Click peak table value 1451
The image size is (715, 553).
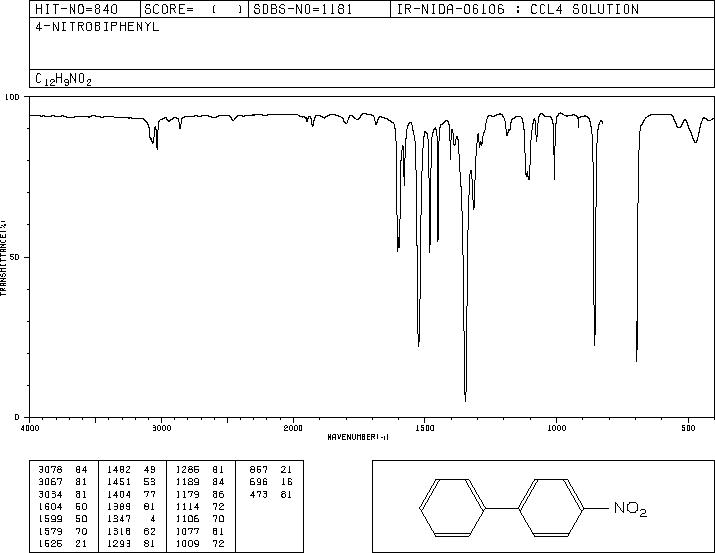point(119,482)
